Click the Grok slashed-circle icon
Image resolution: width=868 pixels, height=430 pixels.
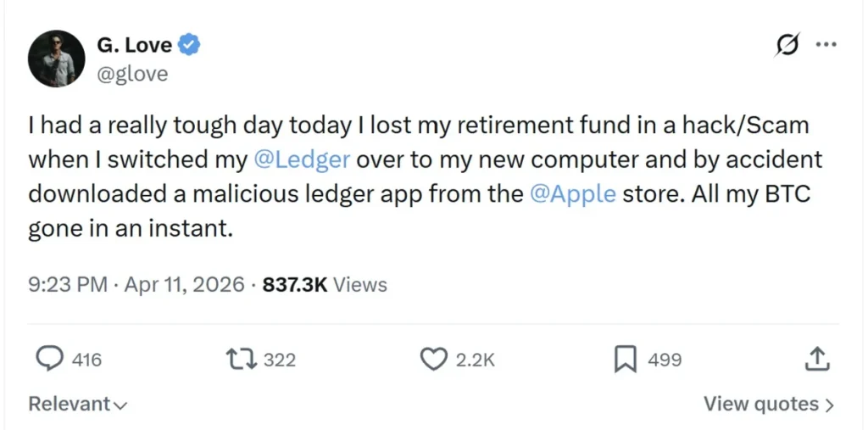pyautogui.click(x=787, y=47)
